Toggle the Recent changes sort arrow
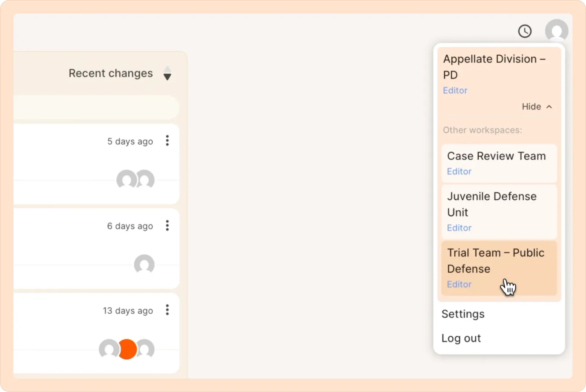 pyautogui.click(x=167, y=73)
